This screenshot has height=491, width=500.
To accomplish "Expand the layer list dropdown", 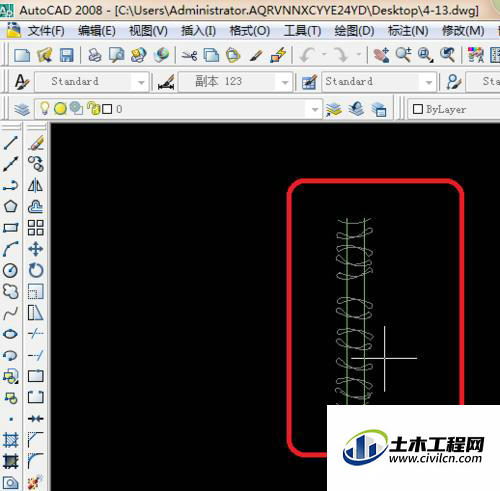I will tap(314, 109).
